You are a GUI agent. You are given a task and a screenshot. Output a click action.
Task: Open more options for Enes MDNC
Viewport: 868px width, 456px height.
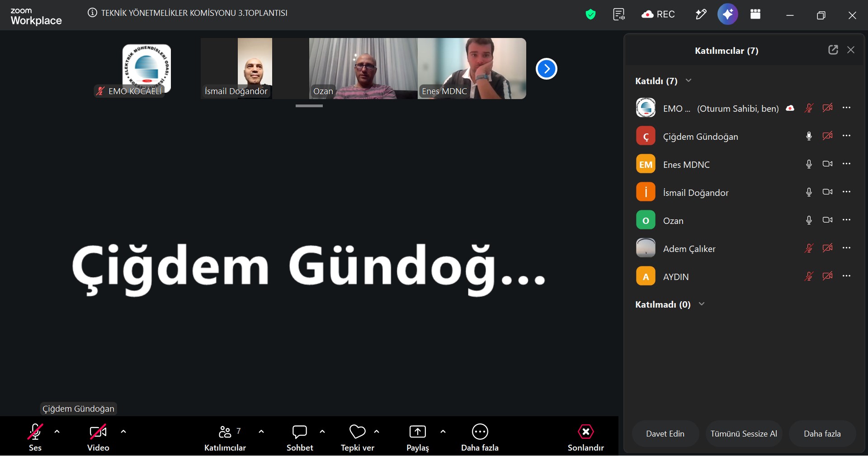point(847,164)
